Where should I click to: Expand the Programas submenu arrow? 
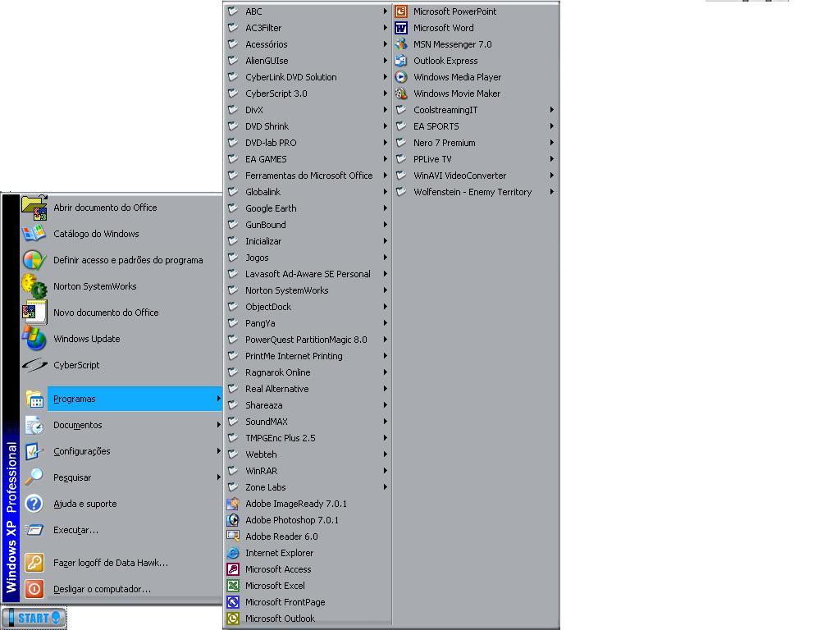(x=218, y=399)
